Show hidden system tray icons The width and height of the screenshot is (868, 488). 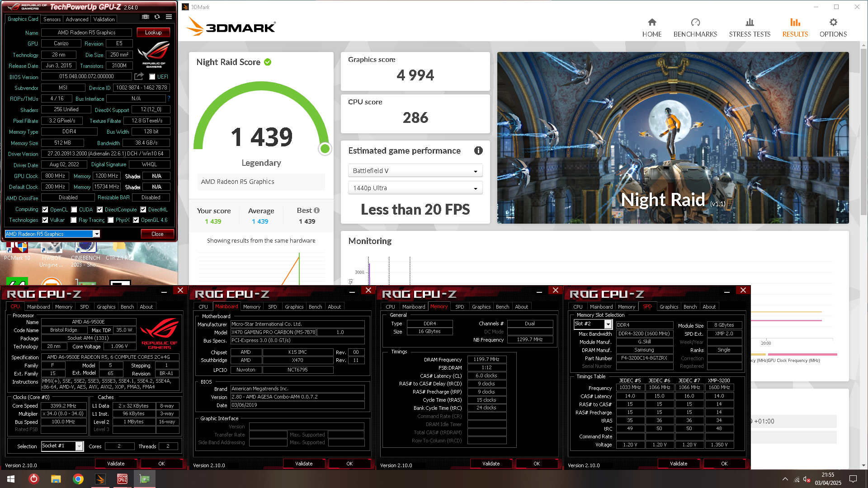[x=785, y=479]
